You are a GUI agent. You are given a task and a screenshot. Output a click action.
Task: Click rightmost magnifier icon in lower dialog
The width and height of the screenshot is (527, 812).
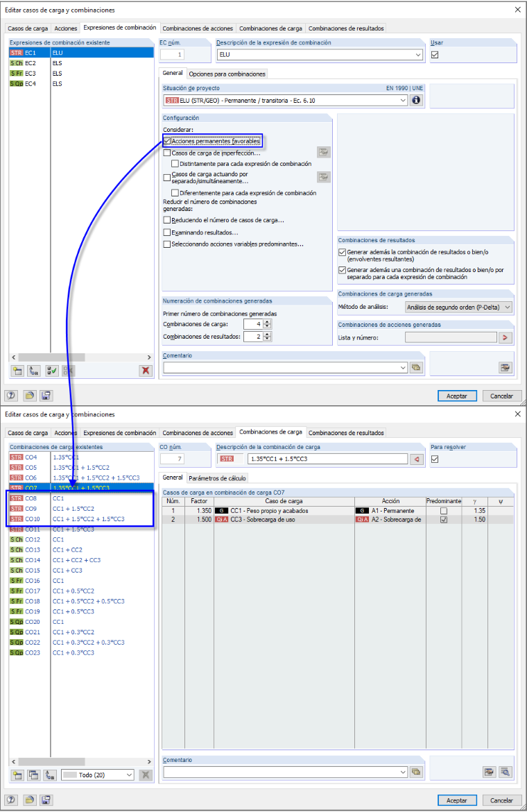click(506, 772)
